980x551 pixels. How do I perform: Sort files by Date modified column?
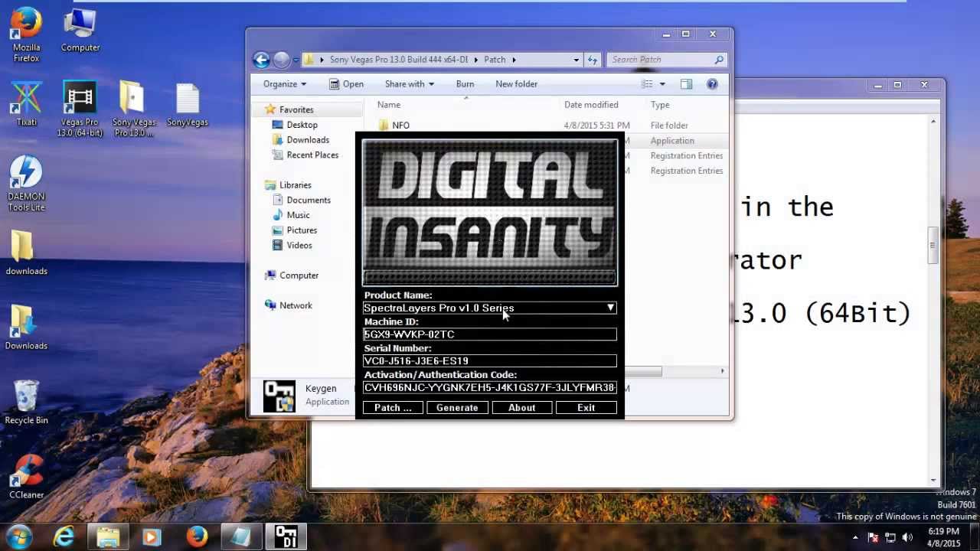click(591, 105)
